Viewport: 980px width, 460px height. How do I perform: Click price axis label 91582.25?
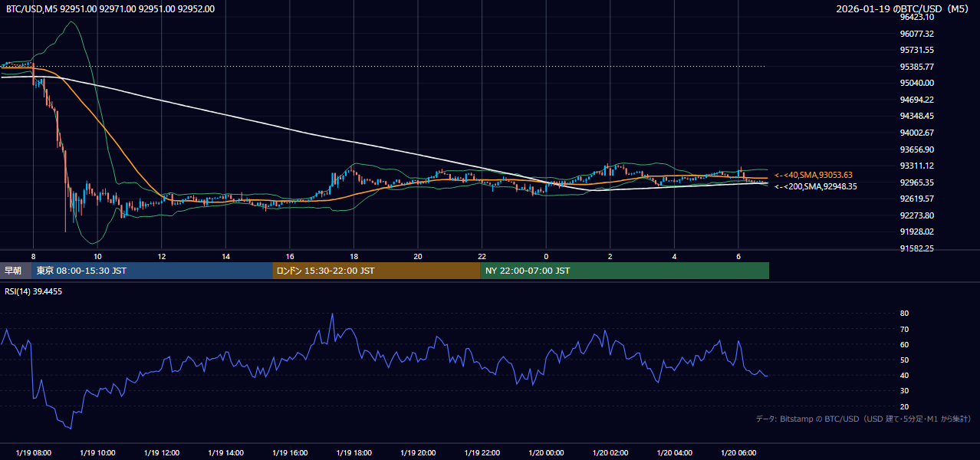point(917,248)
